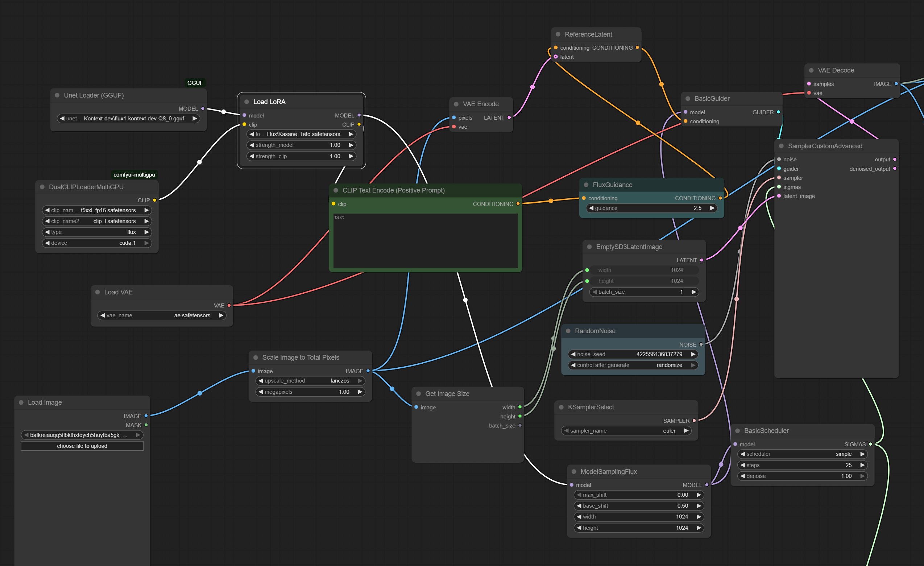Viewport: 924px width, 566px height.
Task: Click the EmptySD3LatentImage width field
Action: 644,270
